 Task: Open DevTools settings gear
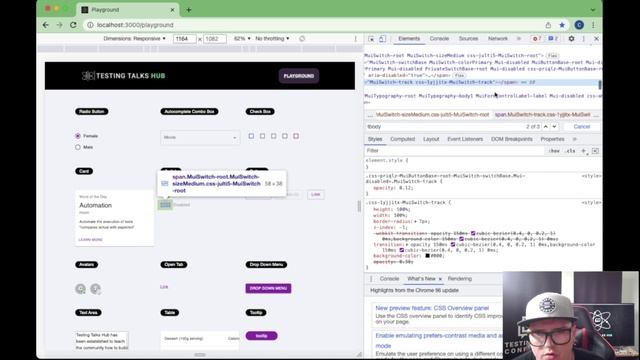571,39
